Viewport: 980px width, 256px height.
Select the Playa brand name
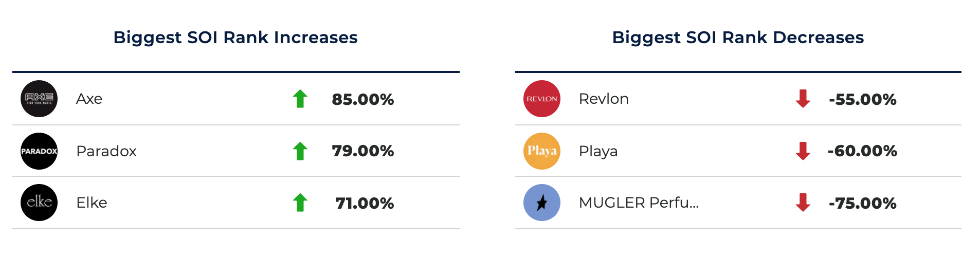tap(598, 151)
